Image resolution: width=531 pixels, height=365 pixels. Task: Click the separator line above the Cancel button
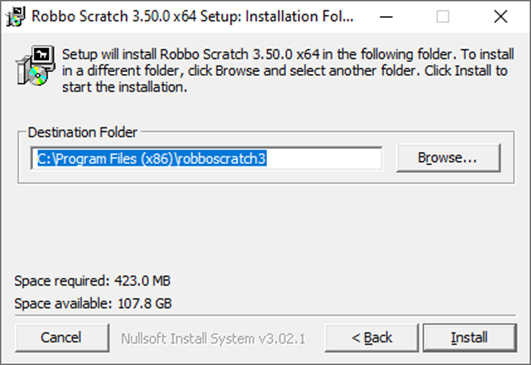[266, 316]
